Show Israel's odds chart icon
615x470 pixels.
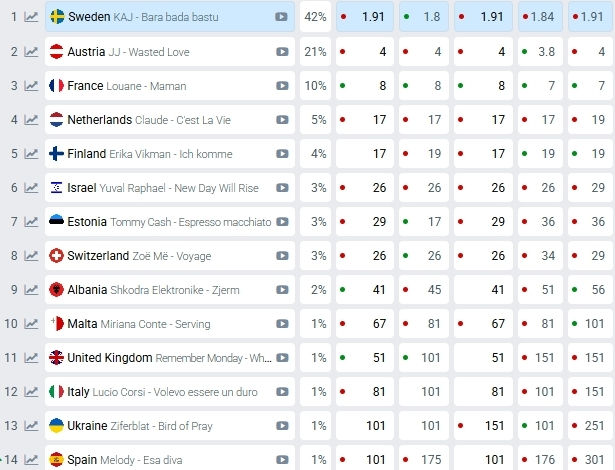tap(31, 188)
